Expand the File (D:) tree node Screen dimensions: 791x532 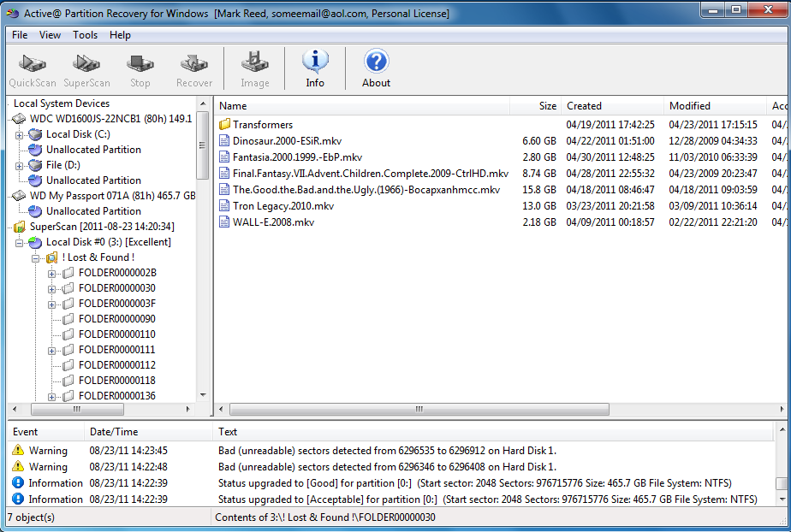19,166
